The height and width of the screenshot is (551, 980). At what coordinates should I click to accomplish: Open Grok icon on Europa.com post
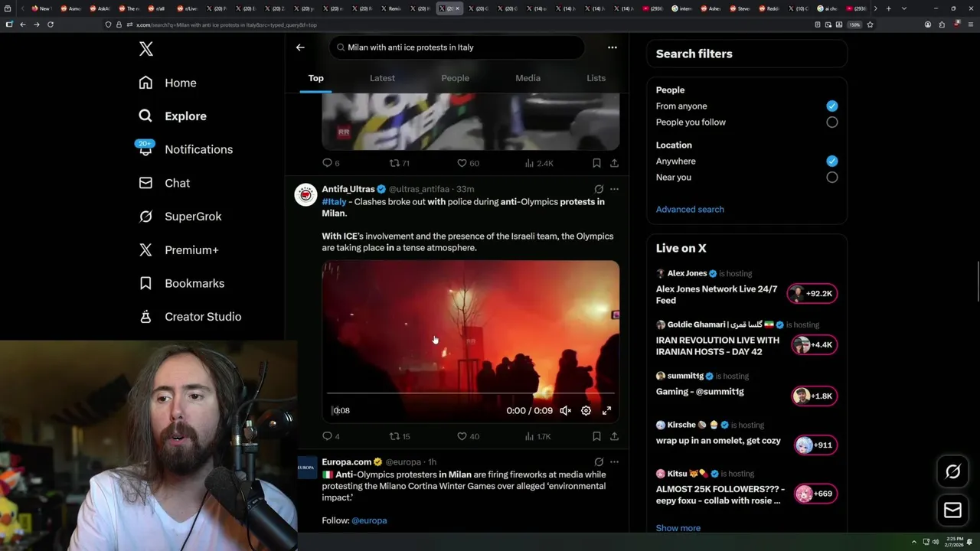(x=599, y=462)
